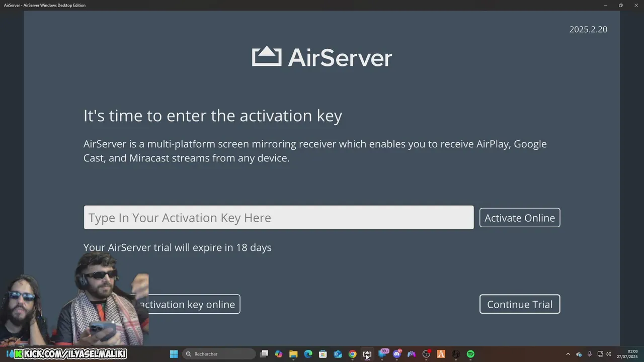Click the heading 'It's time to enter the activation key'

(213, 116)
